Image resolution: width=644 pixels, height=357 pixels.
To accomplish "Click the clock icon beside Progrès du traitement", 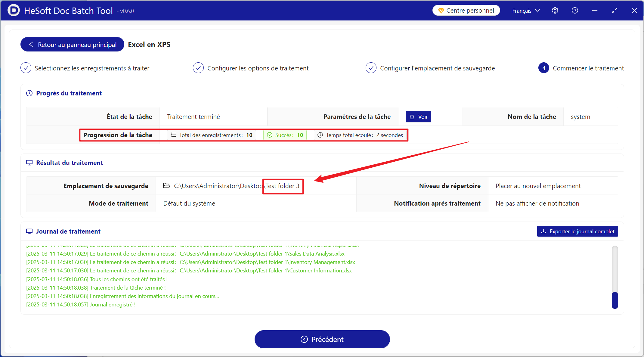I will coord(29,93).
